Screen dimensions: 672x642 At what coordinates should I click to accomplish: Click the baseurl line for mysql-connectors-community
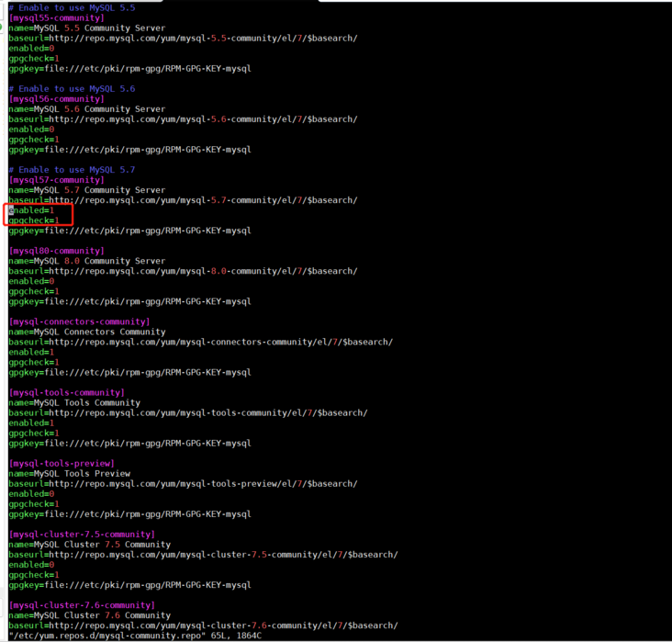pyautogui.click(x=200, y=343)
